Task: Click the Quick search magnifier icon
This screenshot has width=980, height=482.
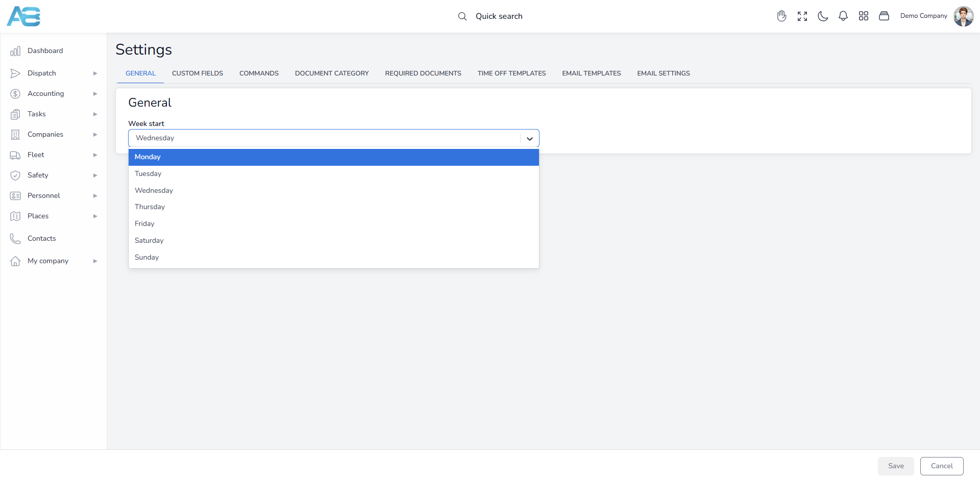Action: click(x=462, y=16)
